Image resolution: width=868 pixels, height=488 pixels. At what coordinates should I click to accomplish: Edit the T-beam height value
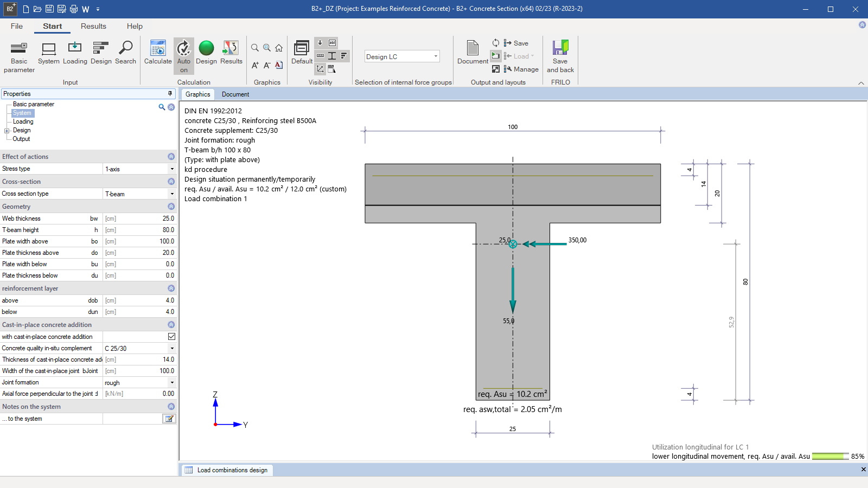(139, 230)
